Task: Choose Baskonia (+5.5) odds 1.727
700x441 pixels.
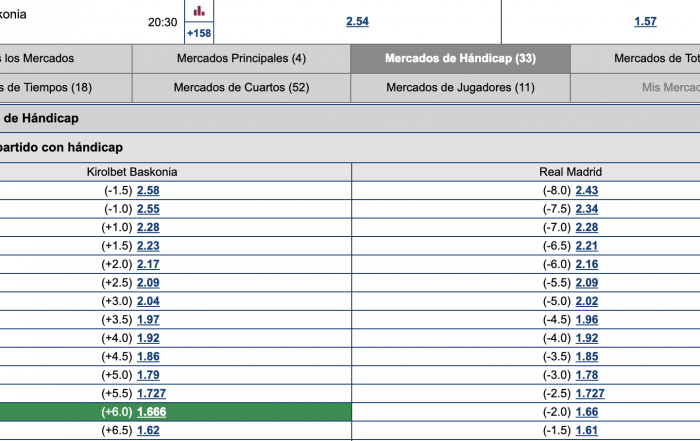Action: pyautogui.click(x=151, y=394)
